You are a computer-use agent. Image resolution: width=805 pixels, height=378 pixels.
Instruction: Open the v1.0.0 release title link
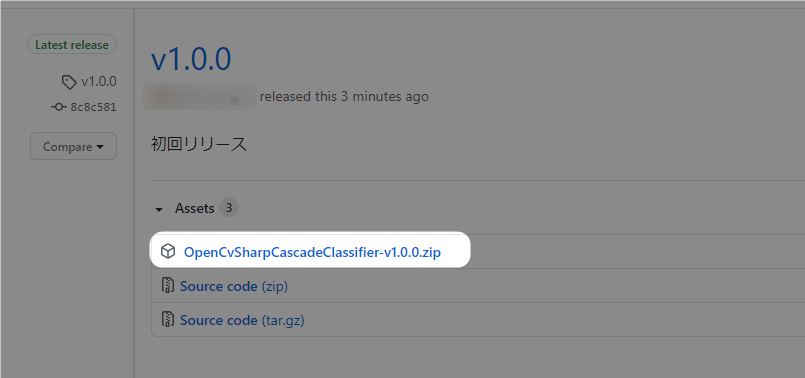[191, 58]
